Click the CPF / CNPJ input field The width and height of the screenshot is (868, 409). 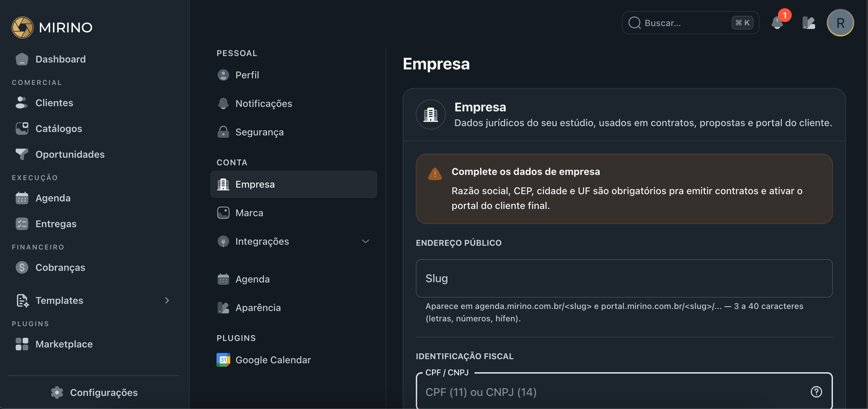coord(624,392)
